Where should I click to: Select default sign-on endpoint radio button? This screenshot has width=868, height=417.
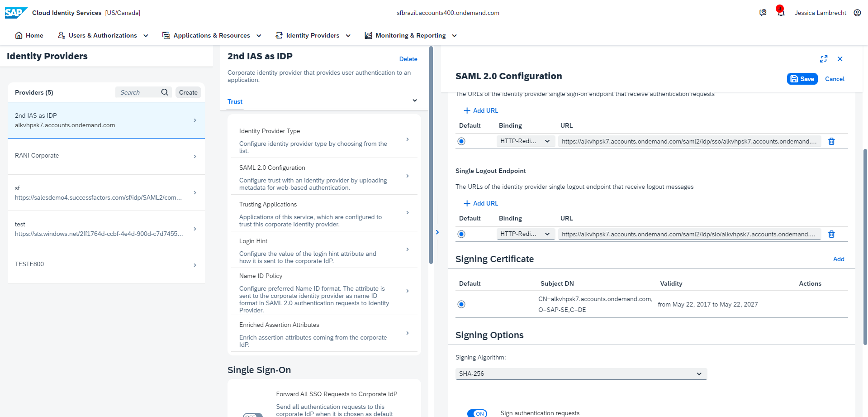[461, 141]
